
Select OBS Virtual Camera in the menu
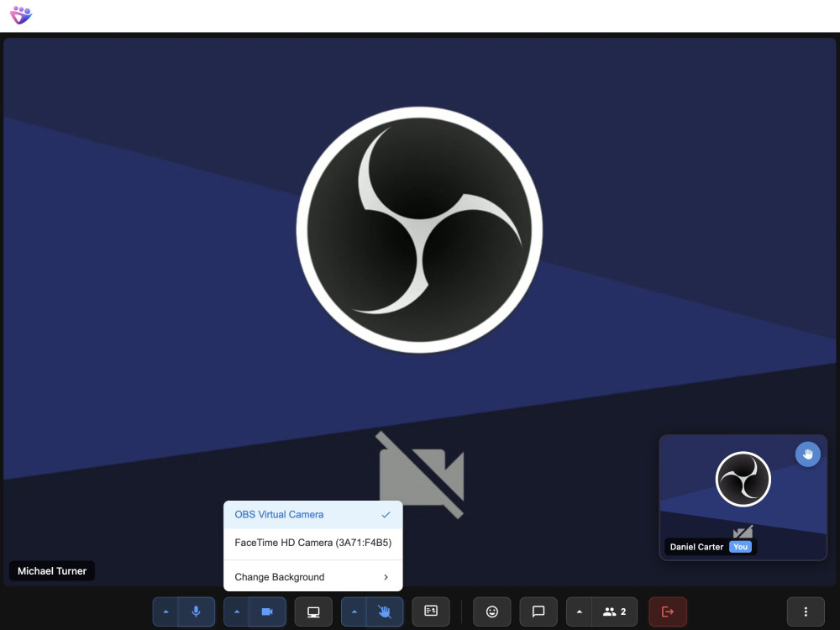tap(312, 514)
